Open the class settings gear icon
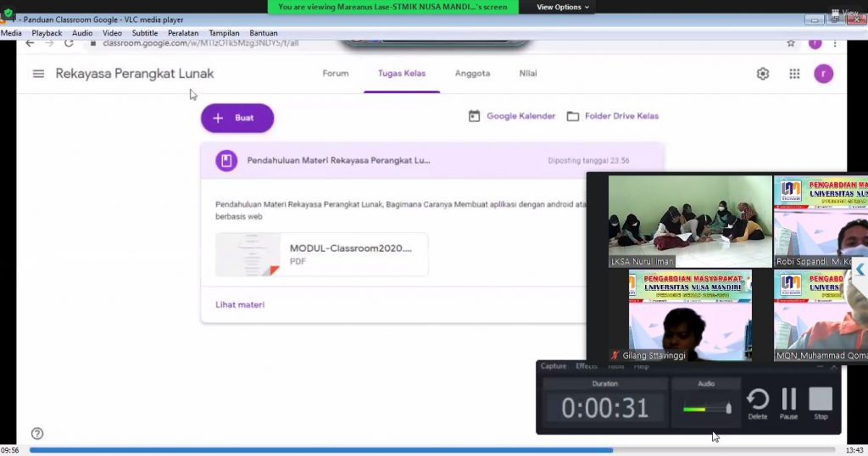Screen dimensions: 868x456 point(762,74)
